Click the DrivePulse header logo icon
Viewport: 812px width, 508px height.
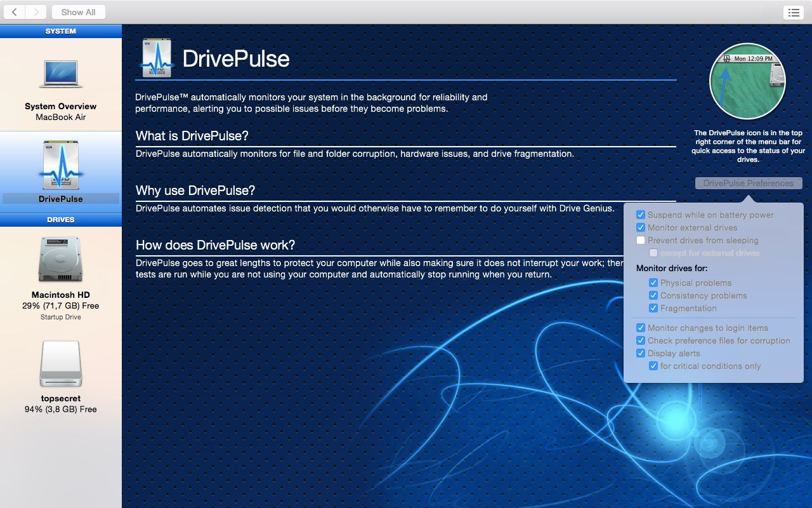tap(156, 58)
